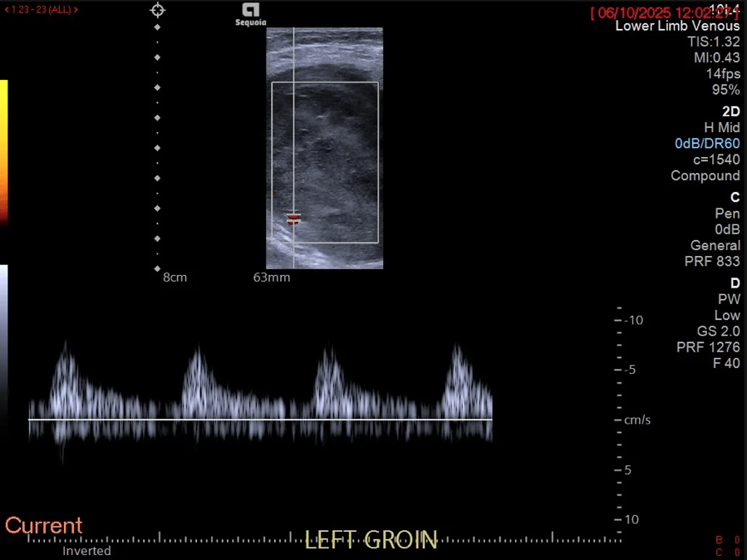Select the 'PW' Doppler mode label

(728, 299)
